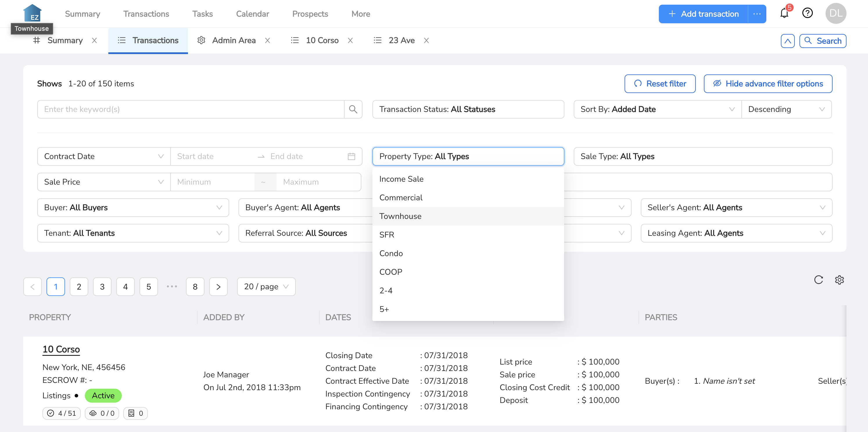Close the Admin Area tab
The height and width of the screenshot is (432, 868).
[x=268, y=40]
